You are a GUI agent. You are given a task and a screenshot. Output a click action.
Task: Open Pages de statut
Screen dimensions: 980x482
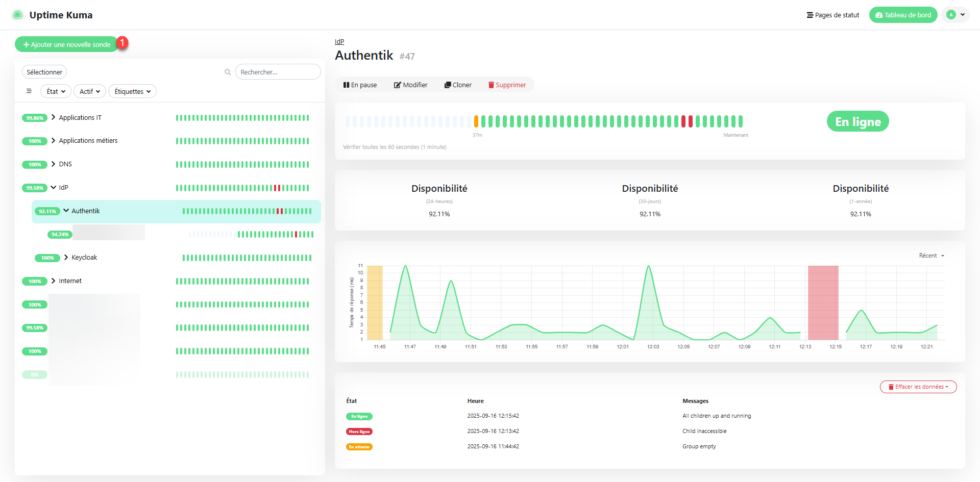coord(832,15)
